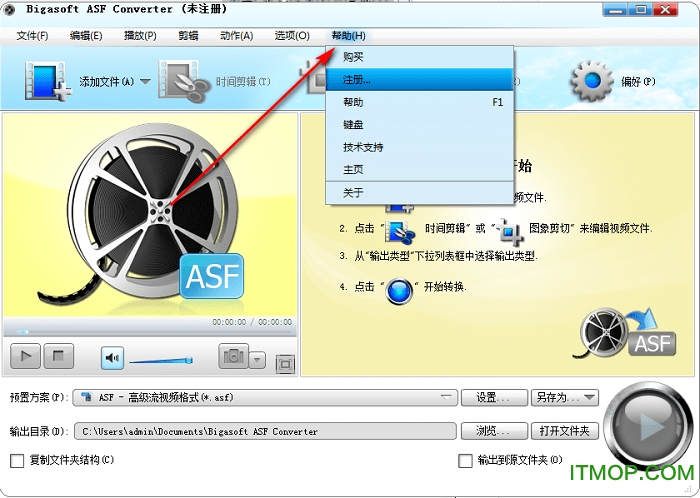Click the preview Play button
This screenshot has height=498, width=700.
coord(25,356)
